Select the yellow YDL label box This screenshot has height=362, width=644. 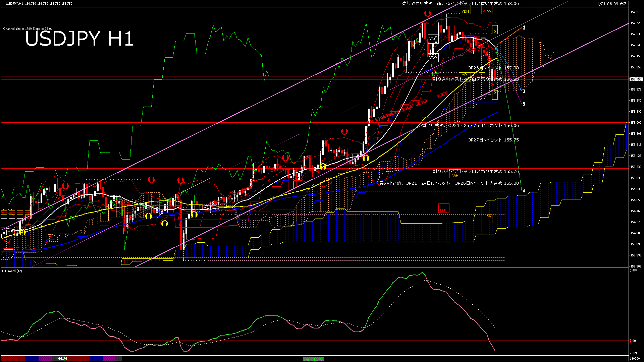465,75
